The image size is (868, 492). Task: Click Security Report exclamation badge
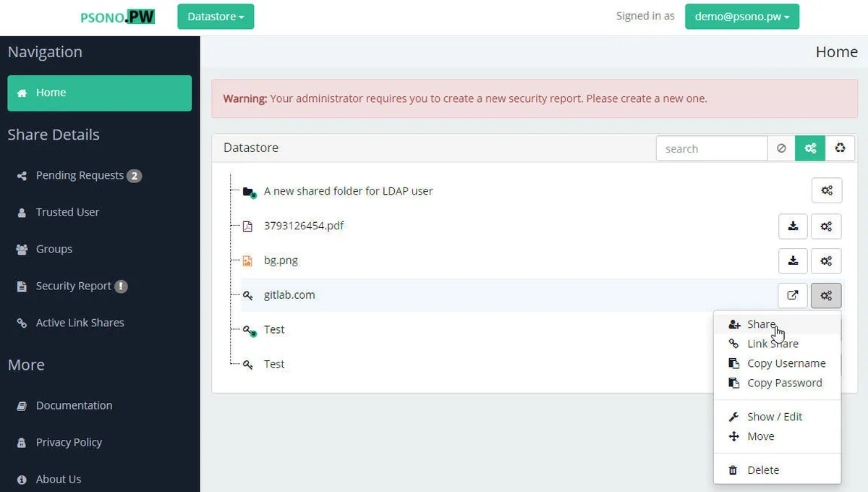[x=121, y=286]
